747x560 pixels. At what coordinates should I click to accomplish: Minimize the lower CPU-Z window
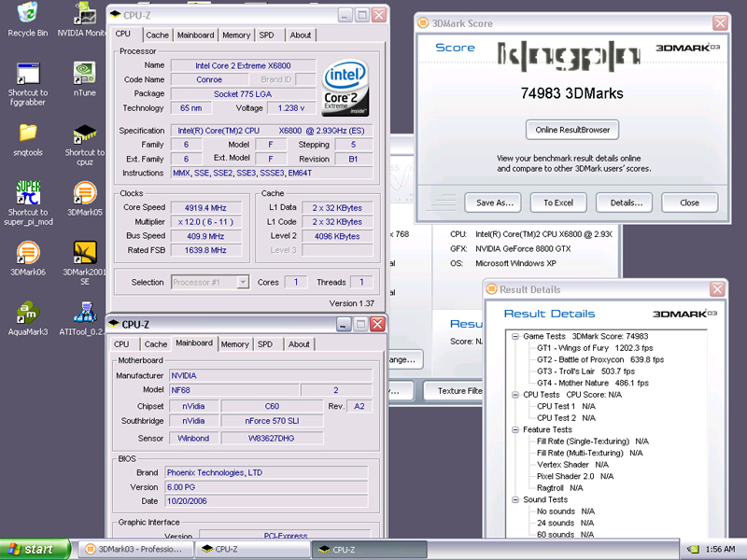coord(344,324)
